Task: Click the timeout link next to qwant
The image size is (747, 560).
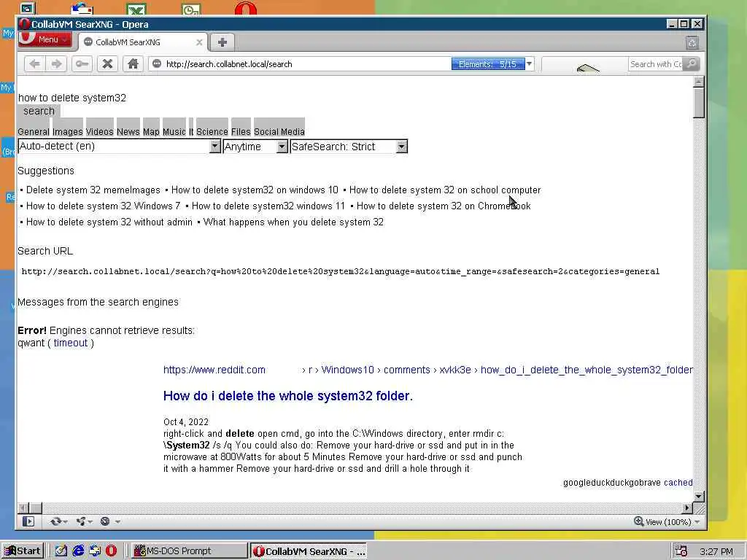Action: pos(71,343)
